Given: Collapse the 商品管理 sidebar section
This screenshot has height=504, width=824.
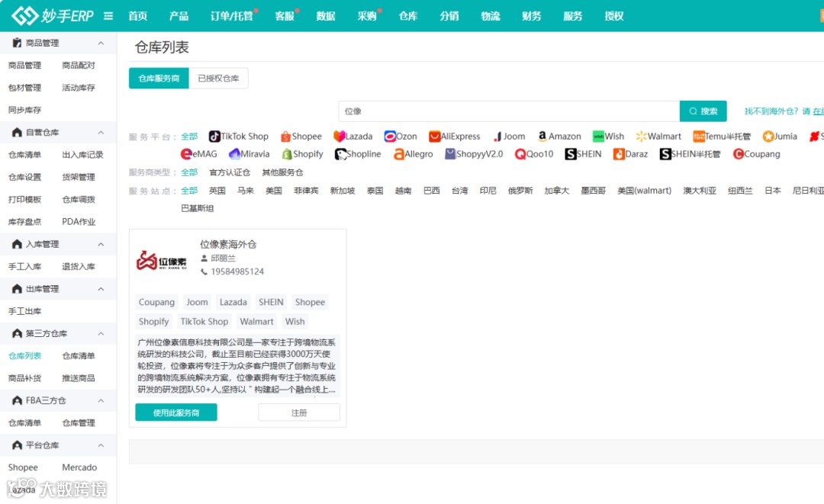Looking at the screenshot, I should click(101, 43).
